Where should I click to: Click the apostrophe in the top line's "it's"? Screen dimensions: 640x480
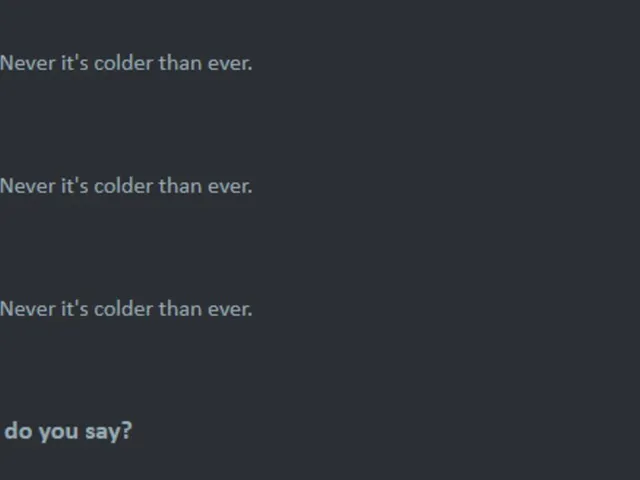[x=76, y=58]
